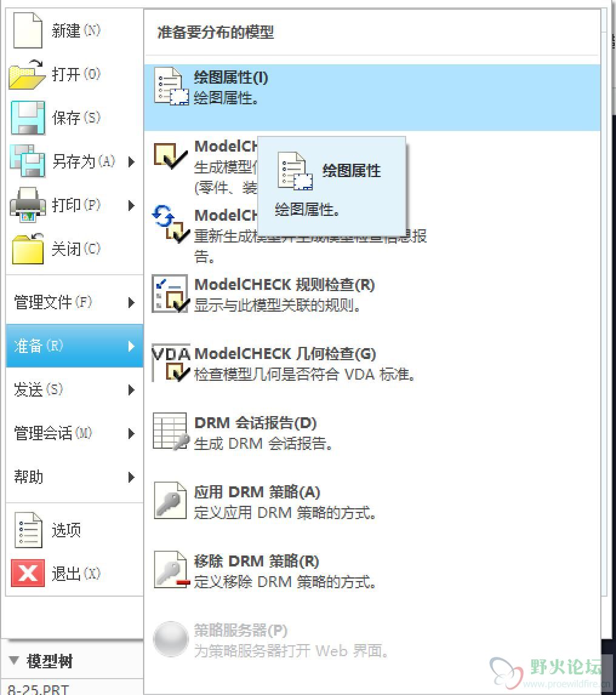
Task: Expand the 打印 submenu arrow
Action: tap(131, 205)
